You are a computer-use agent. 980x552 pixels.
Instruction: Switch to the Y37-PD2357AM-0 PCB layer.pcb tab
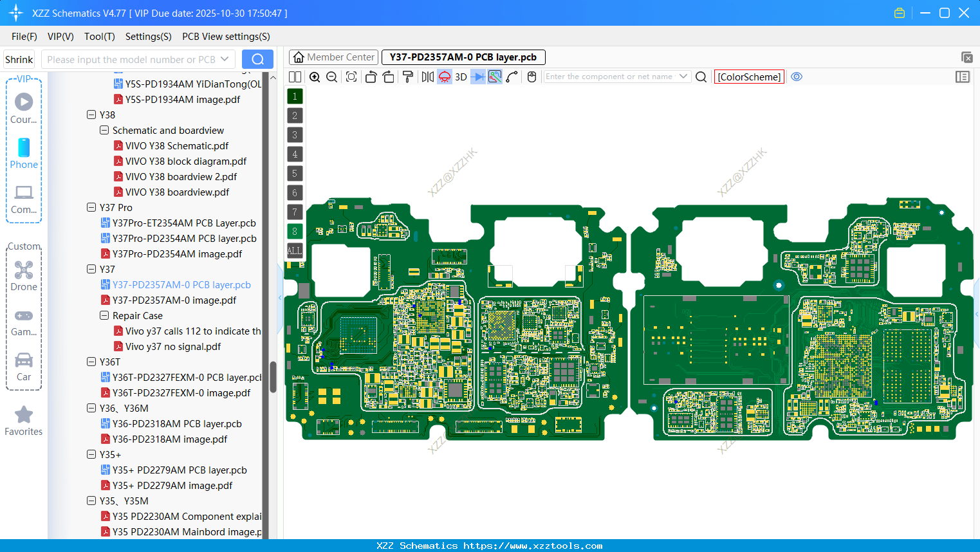click(x=463, y=57)
